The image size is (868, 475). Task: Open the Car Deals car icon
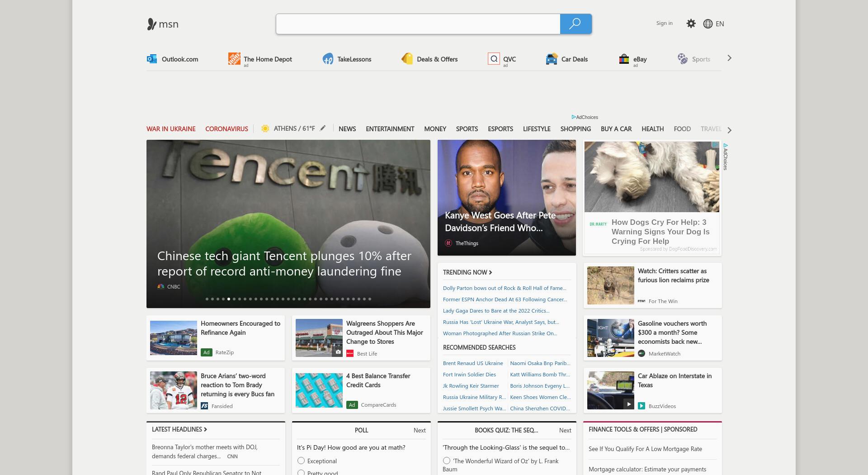pyautogui.click(x=552, y=59)
